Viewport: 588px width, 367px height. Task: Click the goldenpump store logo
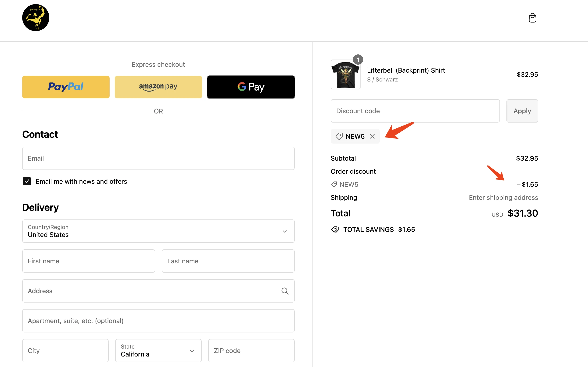click(x=36, y=18)
